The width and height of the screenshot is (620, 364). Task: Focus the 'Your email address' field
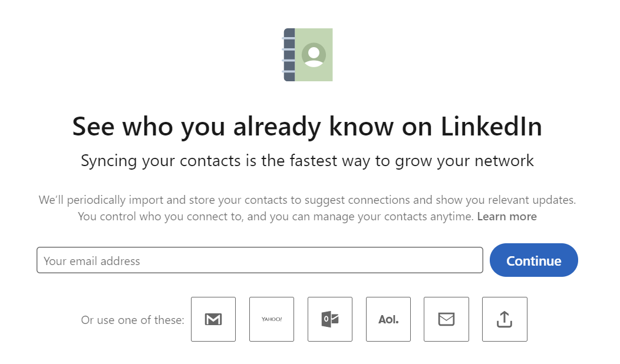click(259, 260)
